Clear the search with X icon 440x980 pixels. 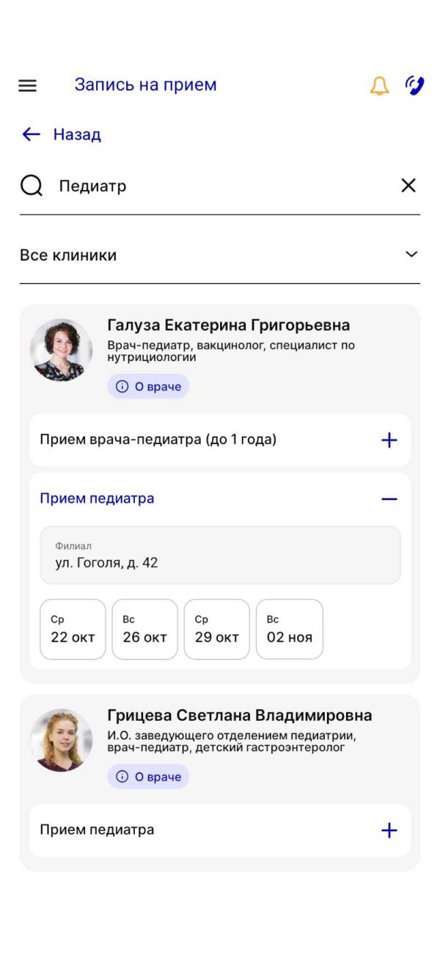point(408,186)
